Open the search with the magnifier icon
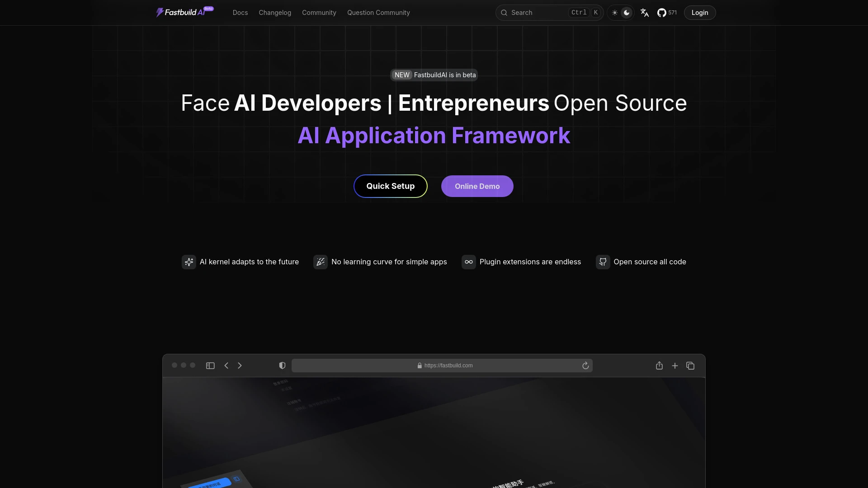 (x=504, y=13)
